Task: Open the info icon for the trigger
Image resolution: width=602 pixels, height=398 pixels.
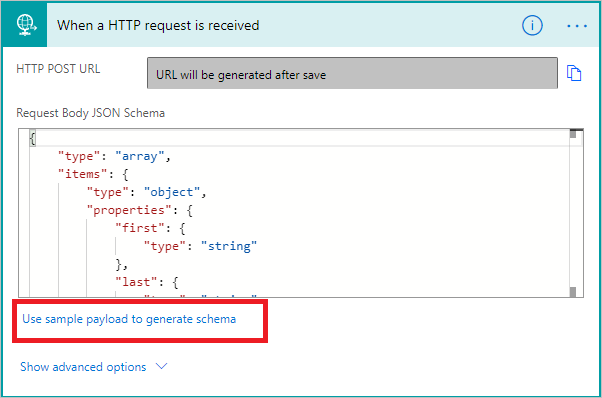Action: tap(532, 26)
